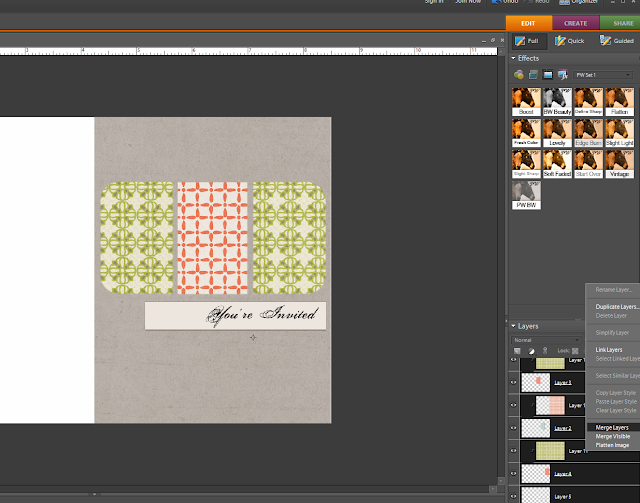Screen dimensions: 640x503
Task: Restore down the document window
Action: click(x=493, y=40)
